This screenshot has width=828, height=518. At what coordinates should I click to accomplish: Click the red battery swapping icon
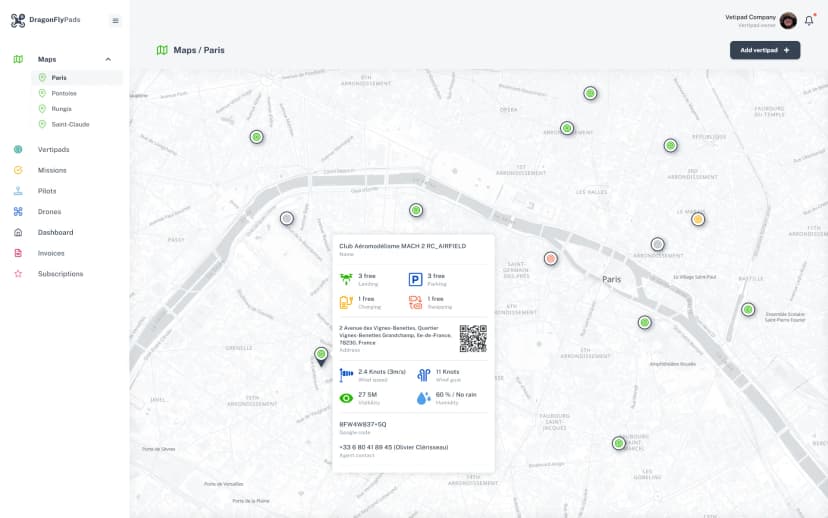416,302
